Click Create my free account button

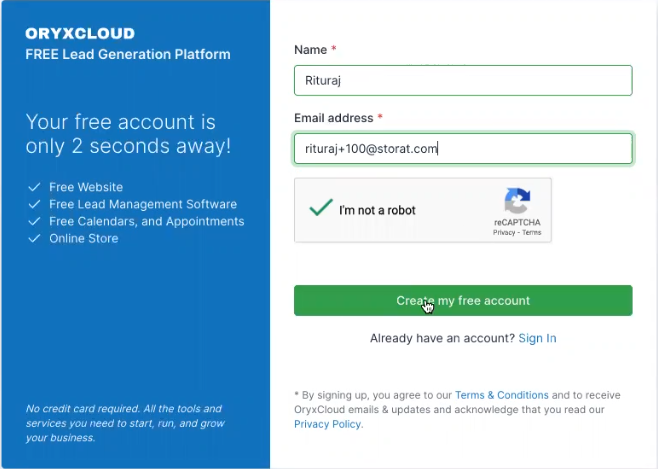[463, 300]
